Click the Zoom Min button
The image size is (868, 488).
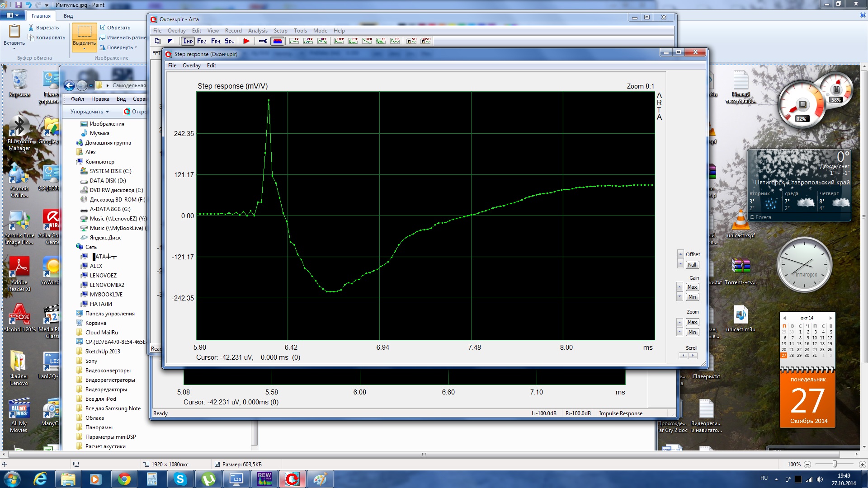(x=692, y=332)
